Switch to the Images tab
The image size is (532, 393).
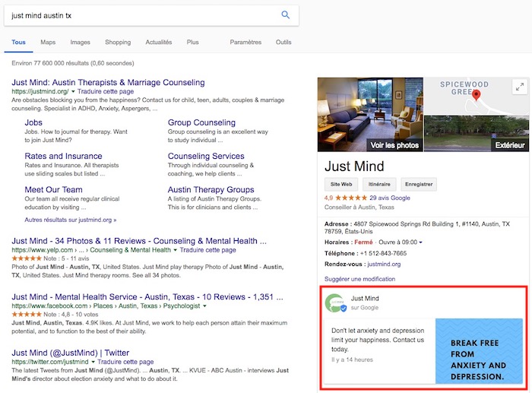point(80,43)
